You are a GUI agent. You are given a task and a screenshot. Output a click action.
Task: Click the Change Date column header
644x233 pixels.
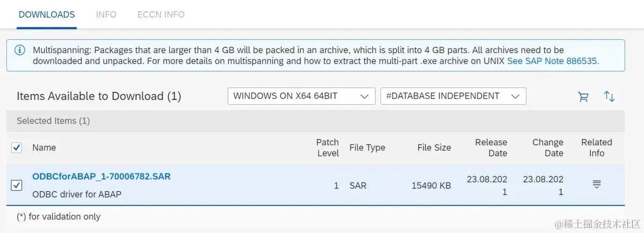click(547, 148)
